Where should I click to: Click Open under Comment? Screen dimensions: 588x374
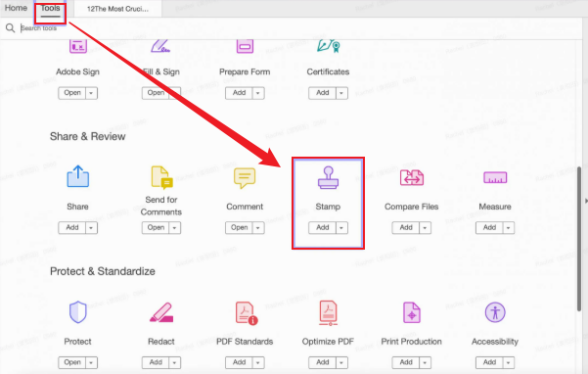pos(239,228)
